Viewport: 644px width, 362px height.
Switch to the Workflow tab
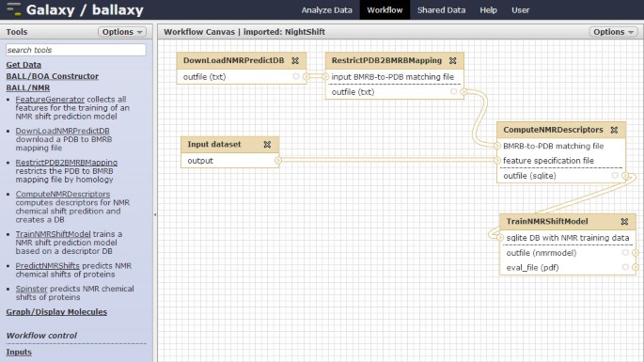pos(385,10)
